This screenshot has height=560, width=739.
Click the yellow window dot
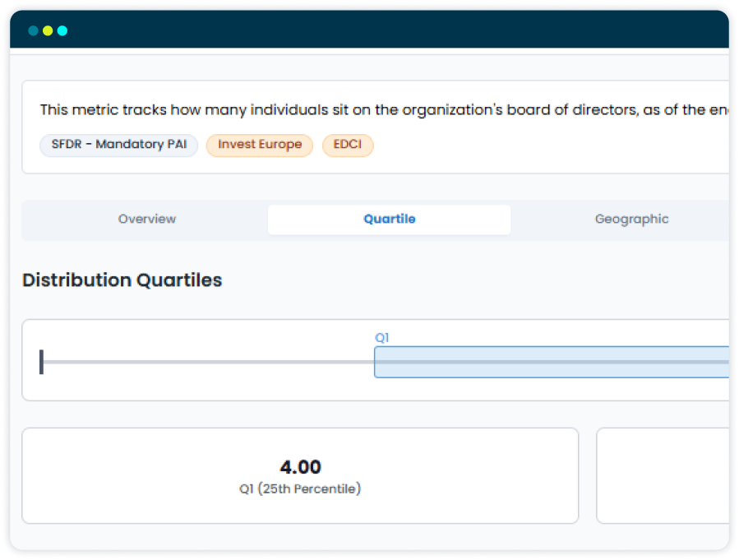[48, 31]
